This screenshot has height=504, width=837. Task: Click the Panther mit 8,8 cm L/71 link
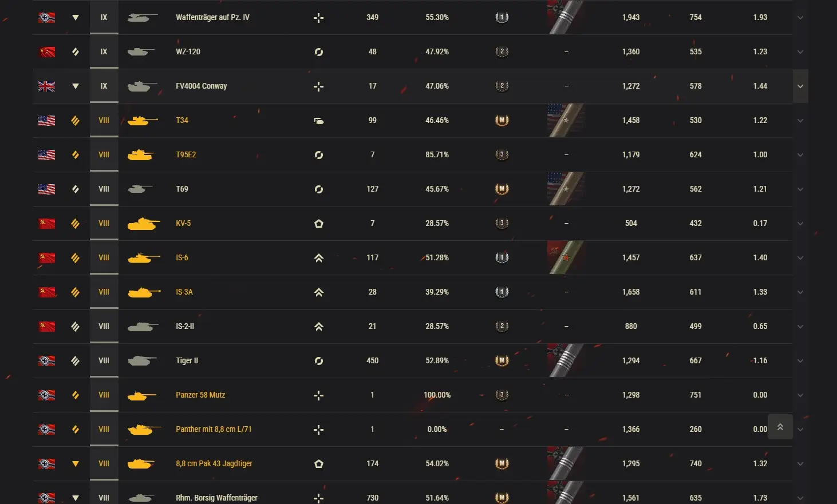214,429
